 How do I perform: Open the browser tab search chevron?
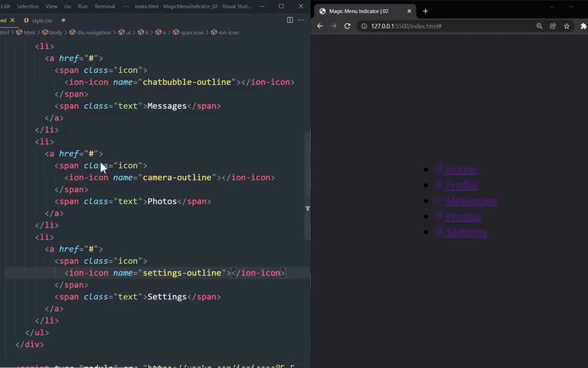(x=552, y=7)
